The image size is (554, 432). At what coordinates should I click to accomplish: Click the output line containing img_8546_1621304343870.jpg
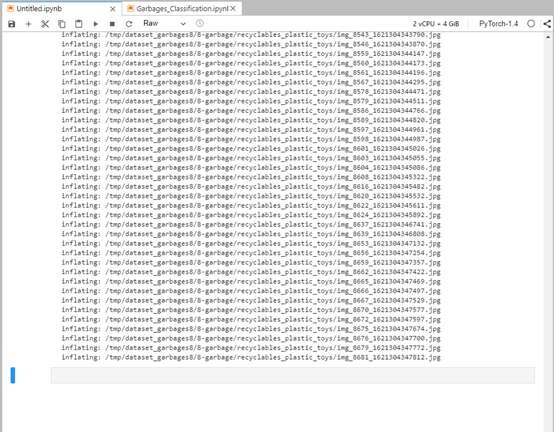coord(251,44)
